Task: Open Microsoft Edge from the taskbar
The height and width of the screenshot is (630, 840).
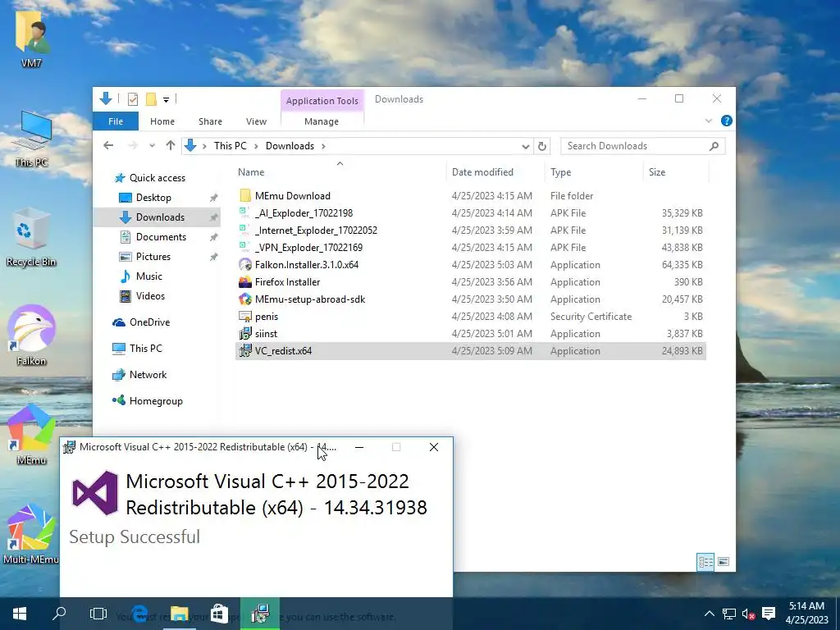Action: pyautogui.click(x=139, y=614)
